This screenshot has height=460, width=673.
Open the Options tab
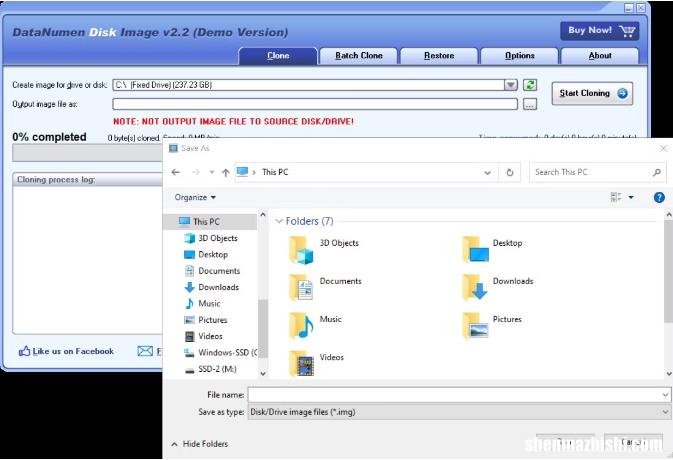pos(519,56)
